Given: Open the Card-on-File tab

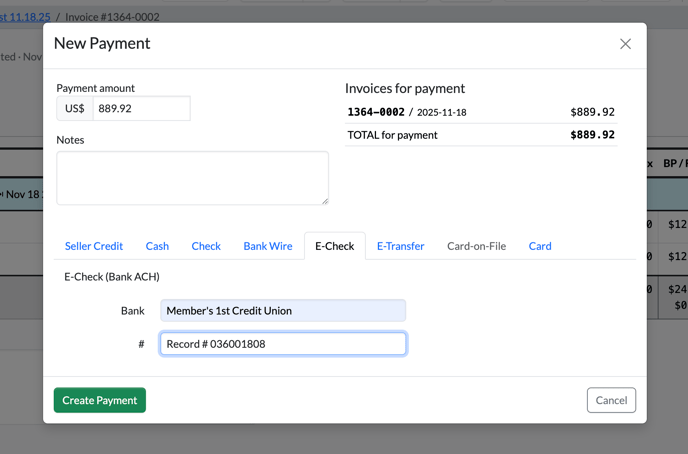Looking at the screenshot, I should point(476,246).
